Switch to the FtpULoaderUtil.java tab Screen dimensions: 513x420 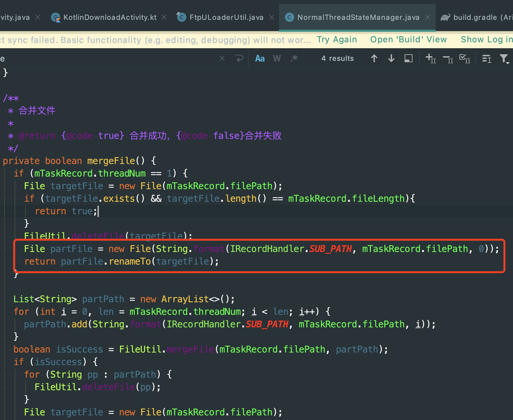(x=226, y=17)
